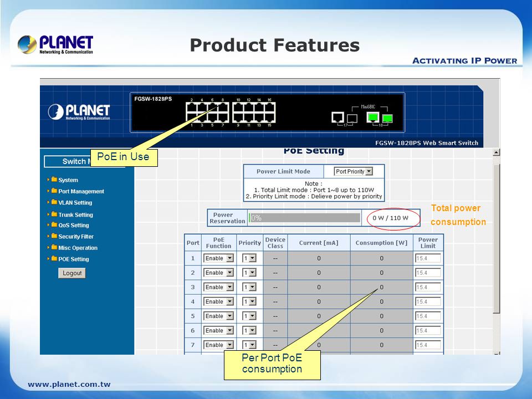The width and height of the screenshot is (532, 399).
Task: Click the FGSW-1828PS model label
Action: tap(153, 99)
